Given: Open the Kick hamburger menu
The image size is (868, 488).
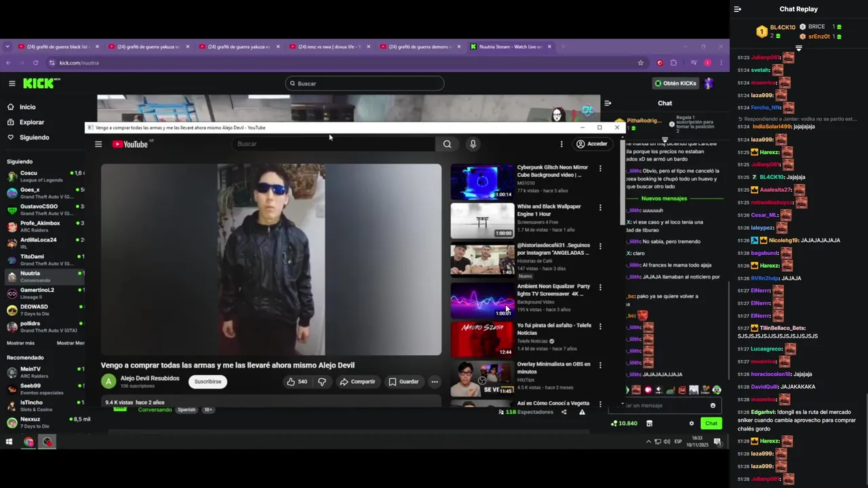Looking at the screenshot, I should (12, 83).
